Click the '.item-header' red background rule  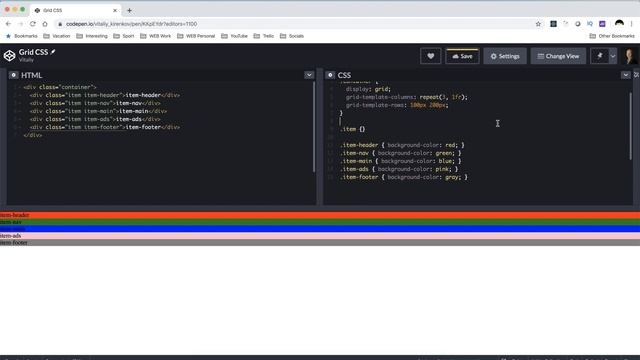coord(402,145)
